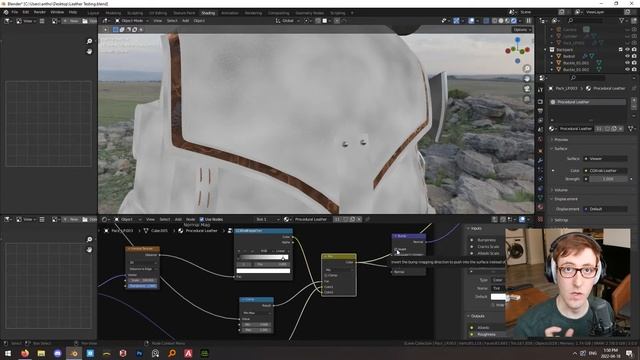Expand the Volume panel in properties
This screenshot has width=640, height=360.
coord(561,190)
